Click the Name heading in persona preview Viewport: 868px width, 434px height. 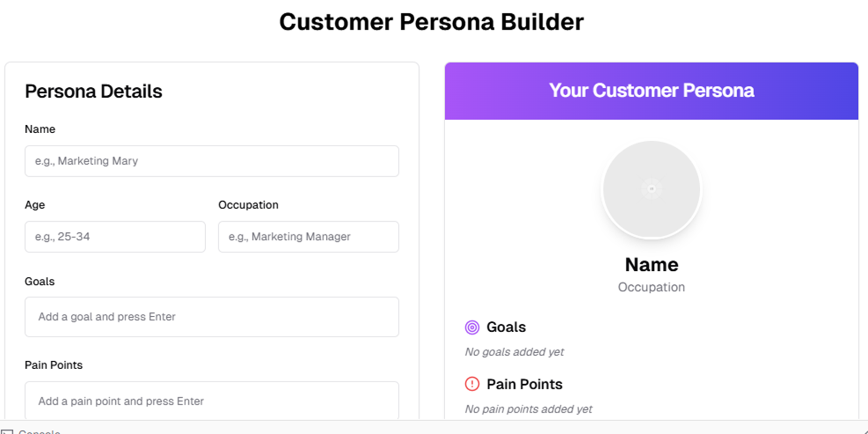(x=651, y=265)
